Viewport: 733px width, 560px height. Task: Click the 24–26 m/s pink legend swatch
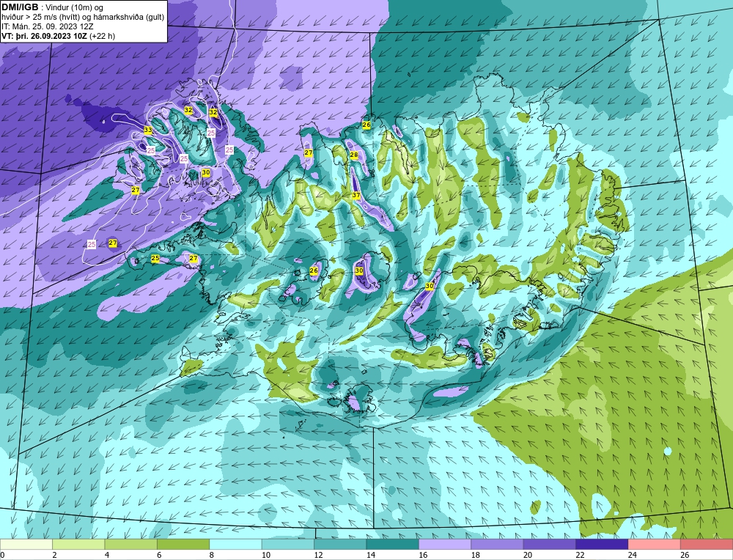click(655, 545)
